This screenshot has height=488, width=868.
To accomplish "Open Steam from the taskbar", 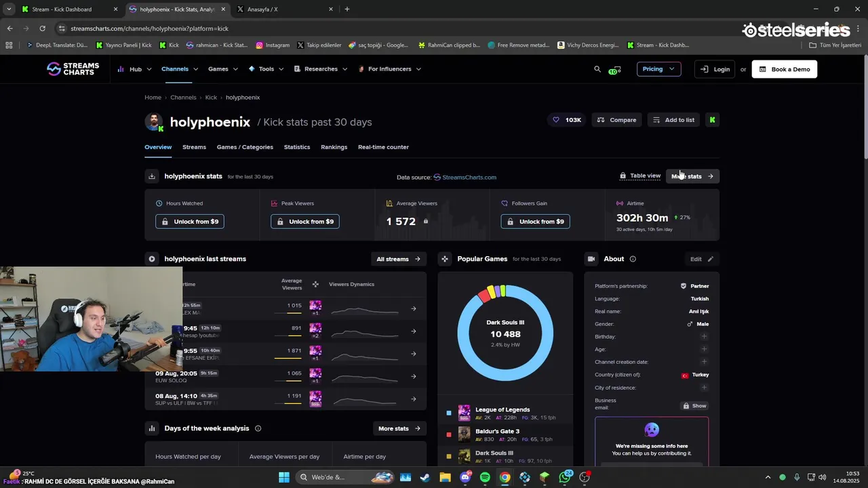I will (x=425, y=477).
